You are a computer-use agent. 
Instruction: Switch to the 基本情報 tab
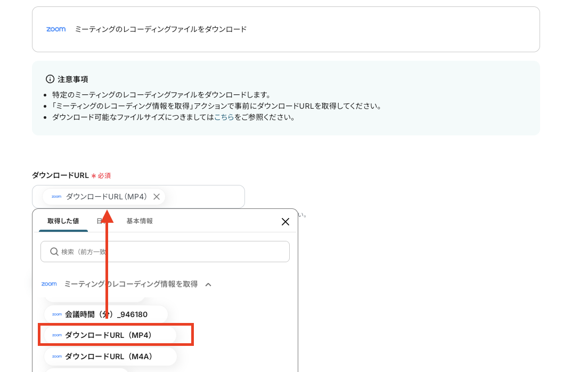(x=140, y=221)
